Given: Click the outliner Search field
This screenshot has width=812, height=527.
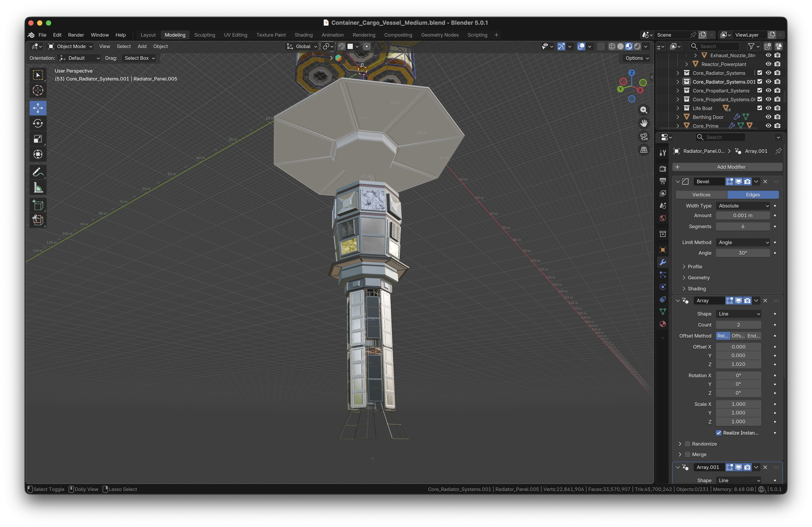Looking at the screenshot, I should coord(714,46).
